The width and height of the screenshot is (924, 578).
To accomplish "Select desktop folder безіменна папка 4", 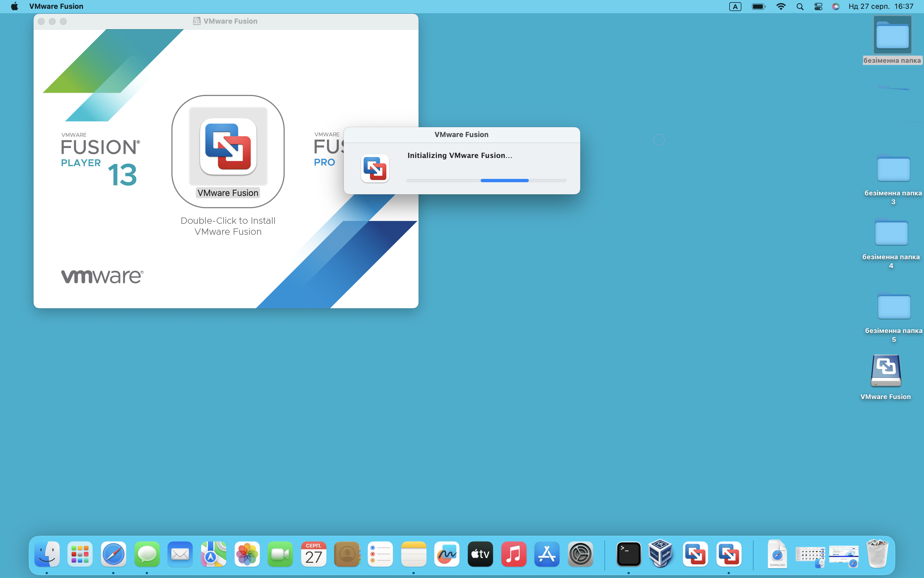I will coord(891,232).
